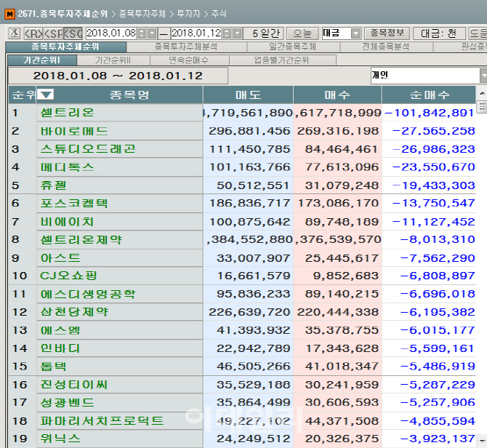Open the 대금 dropdown
487x448 pixels.
click(x=355, y=33)
